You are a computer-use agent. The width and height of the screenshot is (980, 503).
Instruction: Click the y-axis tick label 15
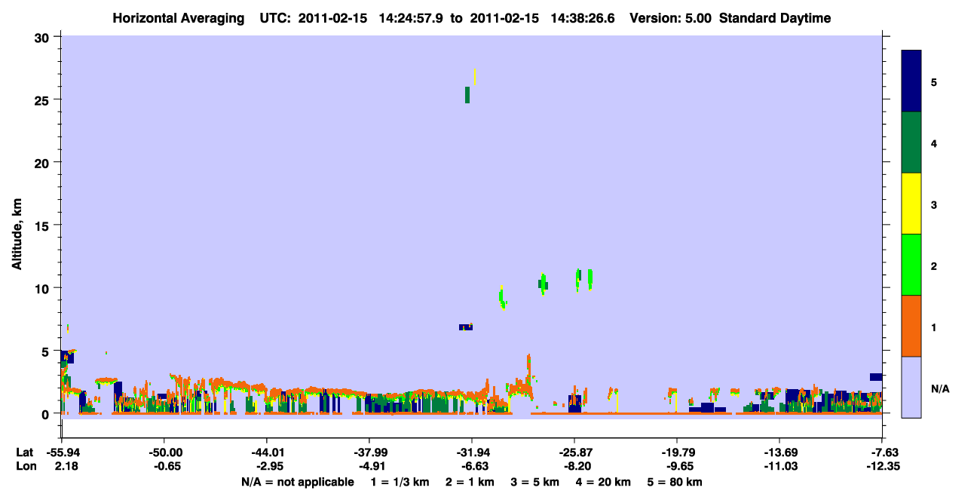[43, 225]
